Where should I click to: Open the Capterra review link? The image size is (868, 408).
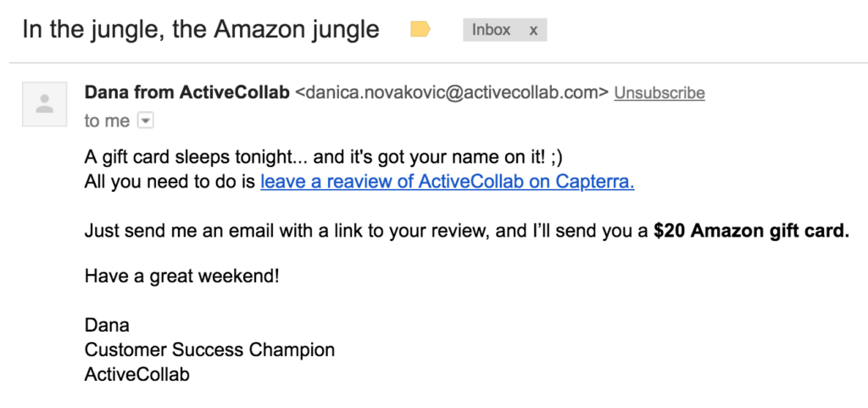448,182
